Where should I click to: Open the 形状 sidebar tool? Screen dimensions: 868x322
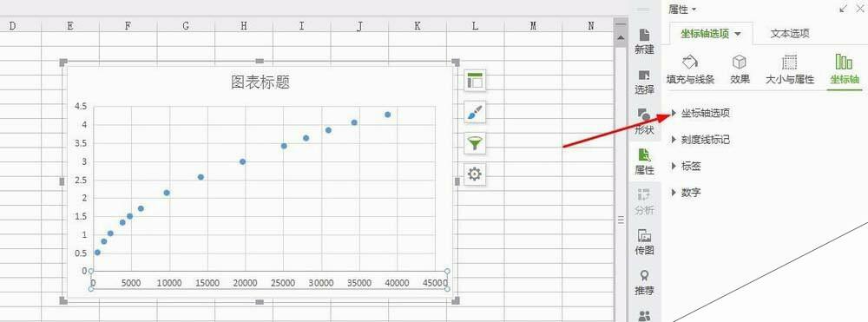point(644,122)
